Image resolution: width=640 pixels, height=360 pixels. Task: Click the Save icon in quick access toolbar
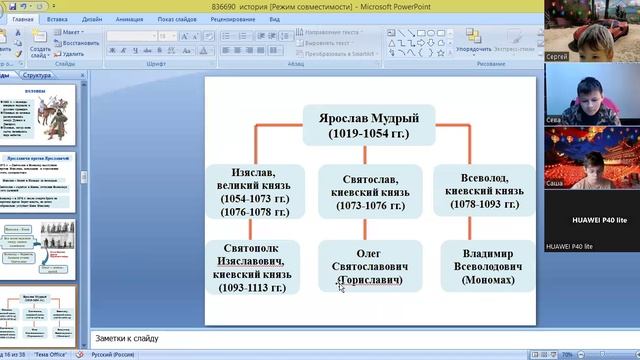[x=12, y=7]
